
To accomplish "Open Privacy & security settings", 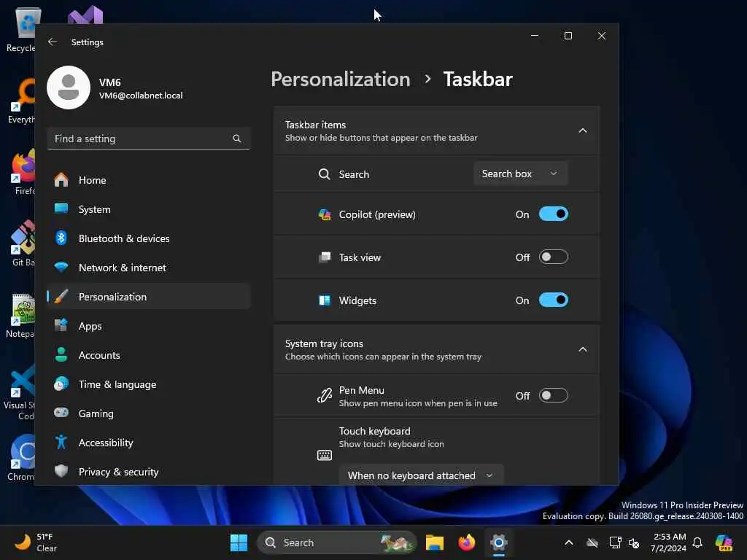I will [x=149, y=472].
